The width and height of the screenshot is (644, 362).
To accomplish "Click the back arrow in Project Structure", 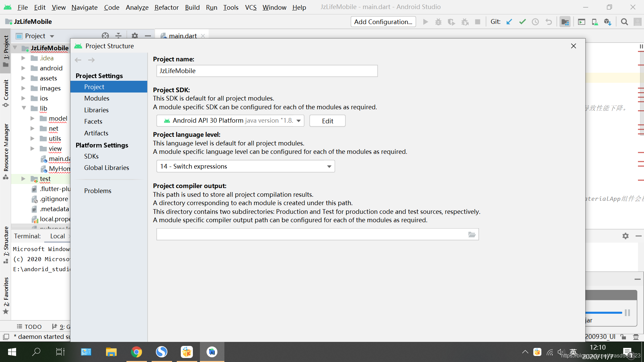I will point(78,60).
